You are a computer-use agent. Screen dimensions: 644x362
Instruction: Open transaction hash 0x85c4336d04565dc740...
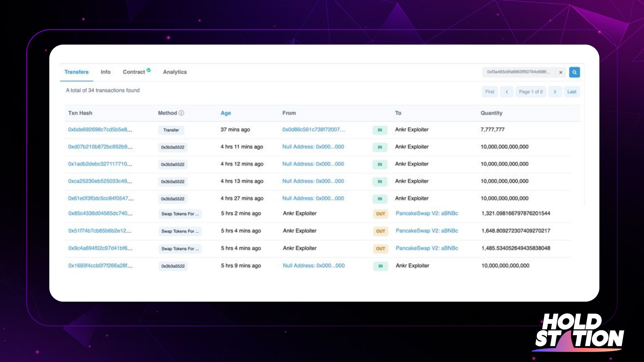coord(100,214)
